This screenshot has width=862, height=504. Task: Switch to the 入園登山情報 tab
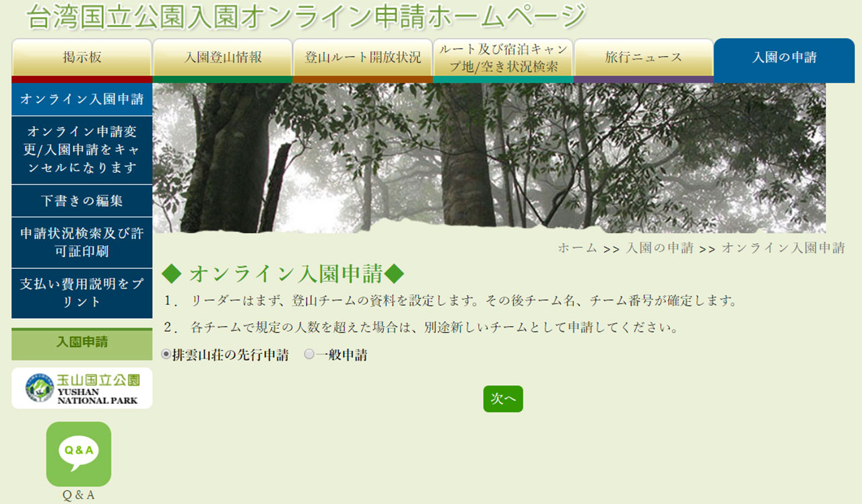[223, 58]
